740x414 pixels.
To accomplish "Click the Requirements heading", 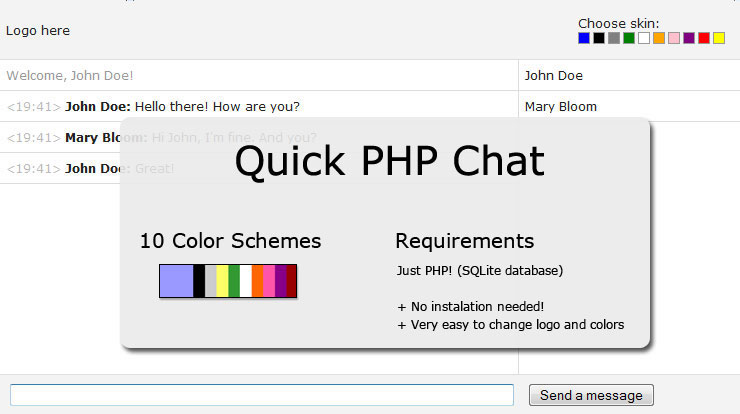I will [464, 241].
